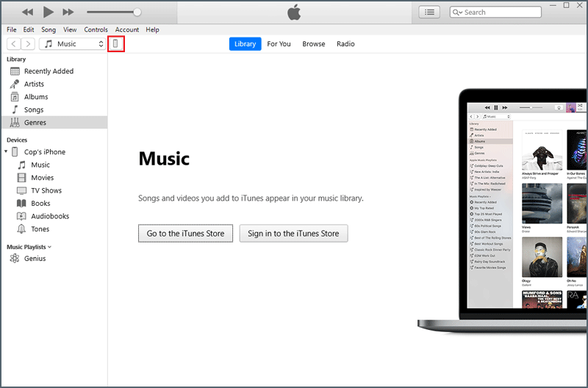Open the list view button beside Search
Viewport: 588px width, 388px height.
point(429,12)
